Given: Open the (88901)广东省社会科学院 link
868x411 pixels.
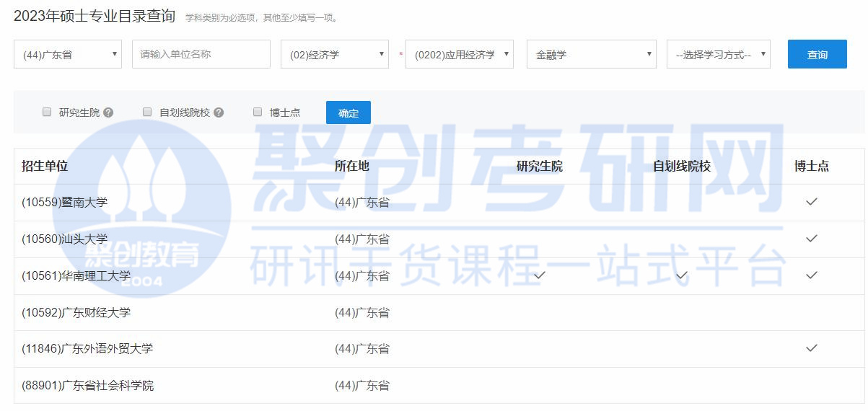Looking at the screenshot, I should click(87, 386).
